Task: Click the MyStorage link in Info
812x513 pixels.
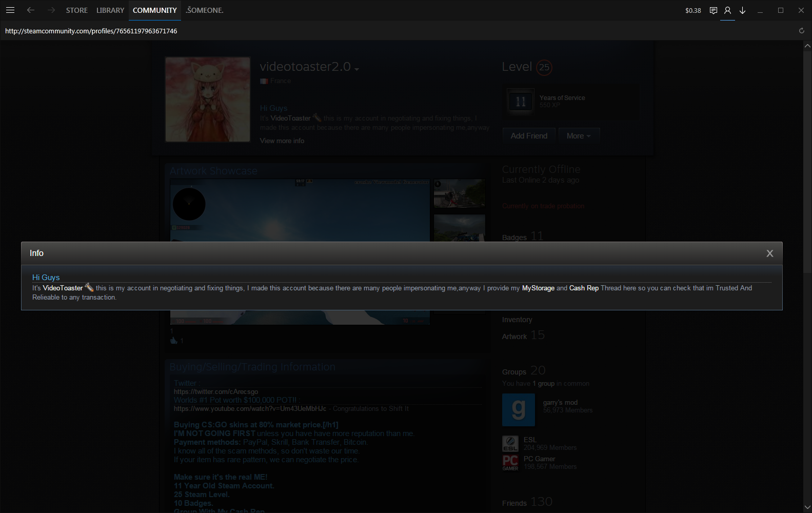Action: point(538,288)
